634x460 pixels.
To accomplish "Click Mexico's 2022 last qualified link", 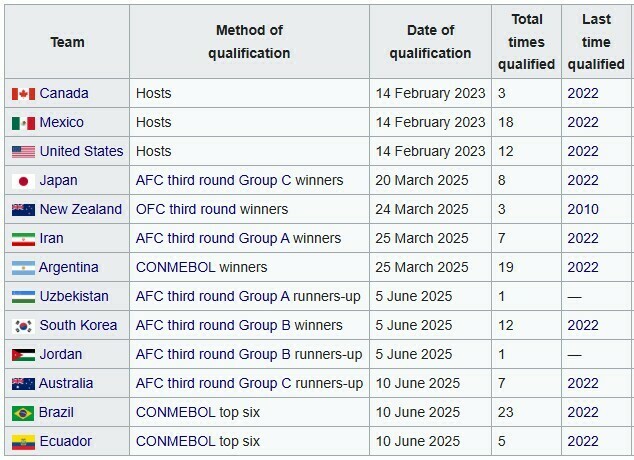I will [583, 123].
